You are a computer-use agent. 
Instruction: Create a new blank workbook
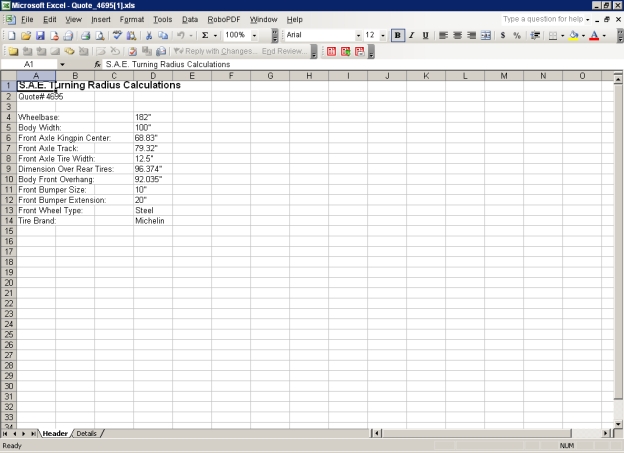tap(12, 36)
